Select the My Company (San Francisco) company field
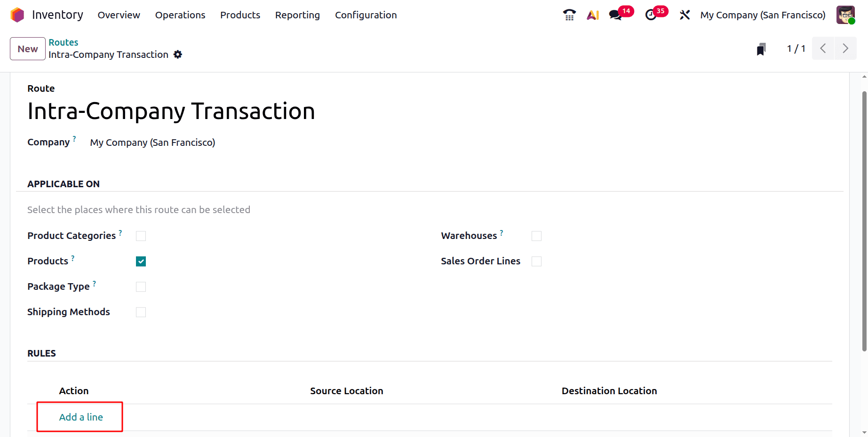 [152, 142]
